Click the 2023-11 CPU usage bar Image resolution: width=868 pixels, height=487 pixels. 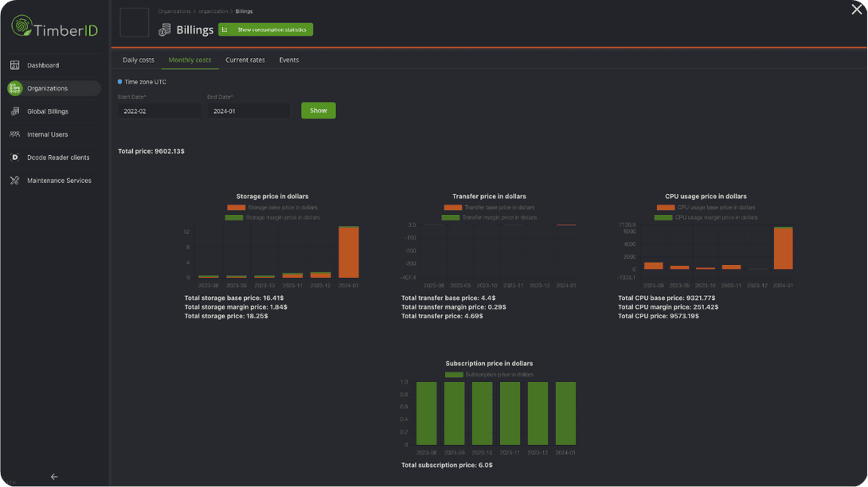pyautogui.click(x=731, y=267)
